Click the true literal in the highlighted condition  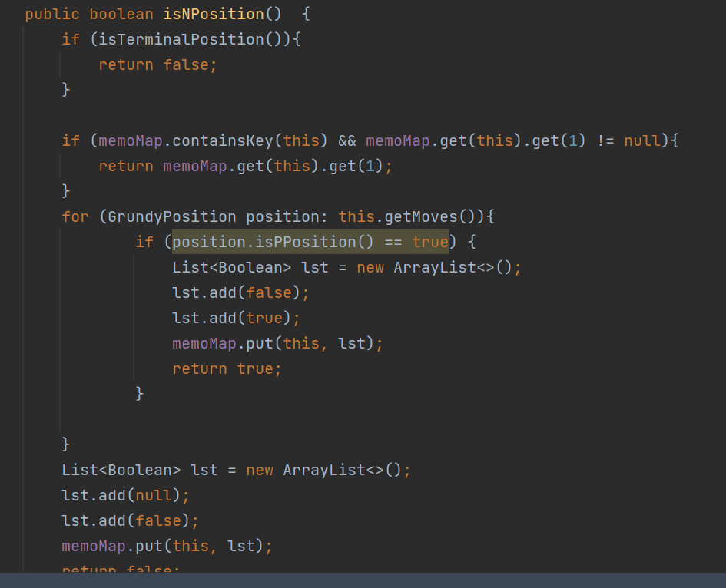(x=429, y=243)
